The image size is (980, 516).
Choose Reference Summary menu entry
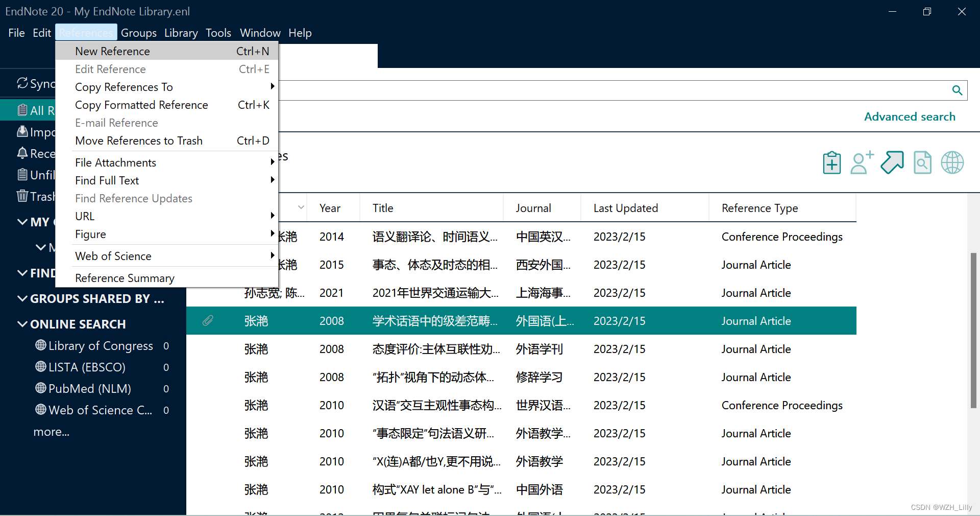[x=167, y=278]
